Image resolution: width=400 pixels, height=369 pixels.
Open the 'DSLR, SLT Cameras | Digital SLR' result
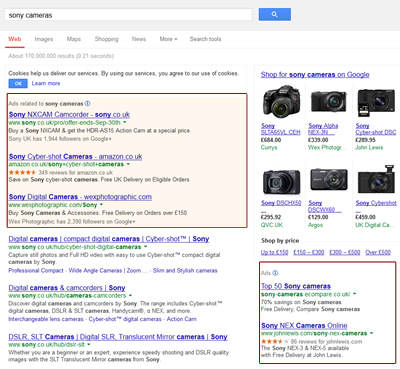118,337
